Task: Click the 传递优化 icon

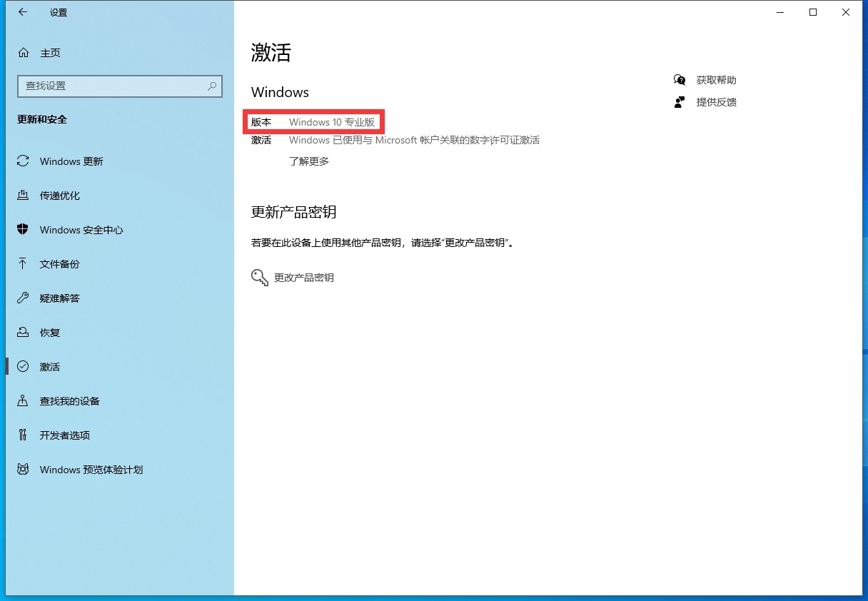Action: (23, 196)
